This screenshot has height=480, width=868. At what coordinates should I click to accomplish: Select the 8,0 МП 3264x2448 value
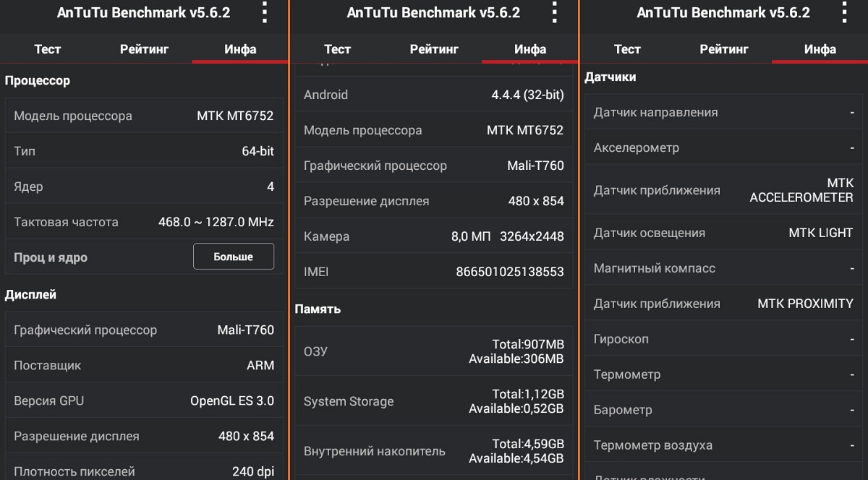508,236
